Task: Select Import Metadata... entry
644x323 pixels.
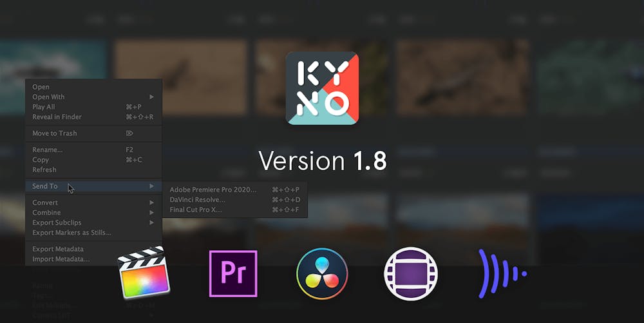Action: click(93, 259)
